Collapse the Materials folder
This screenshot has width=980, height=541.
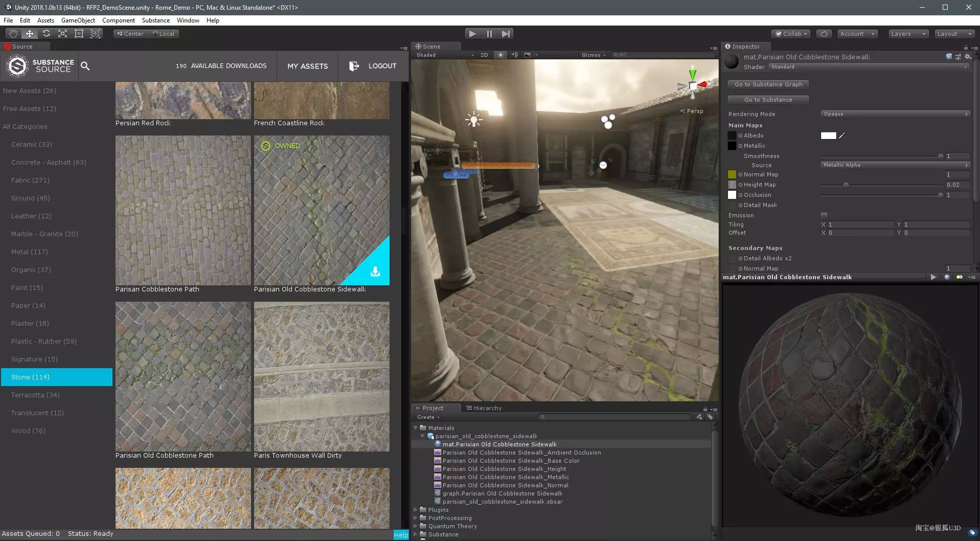pyautogui.click(x=416, y=428)
